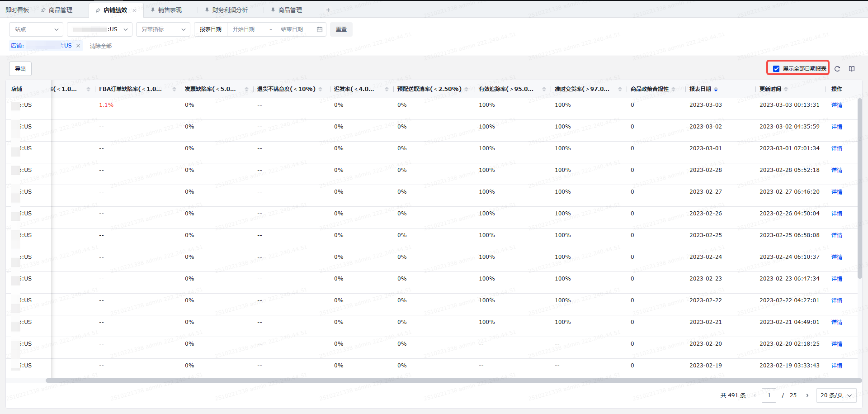Click calendar icon in date range picker
868x414 pixels.
coord(320,29)
